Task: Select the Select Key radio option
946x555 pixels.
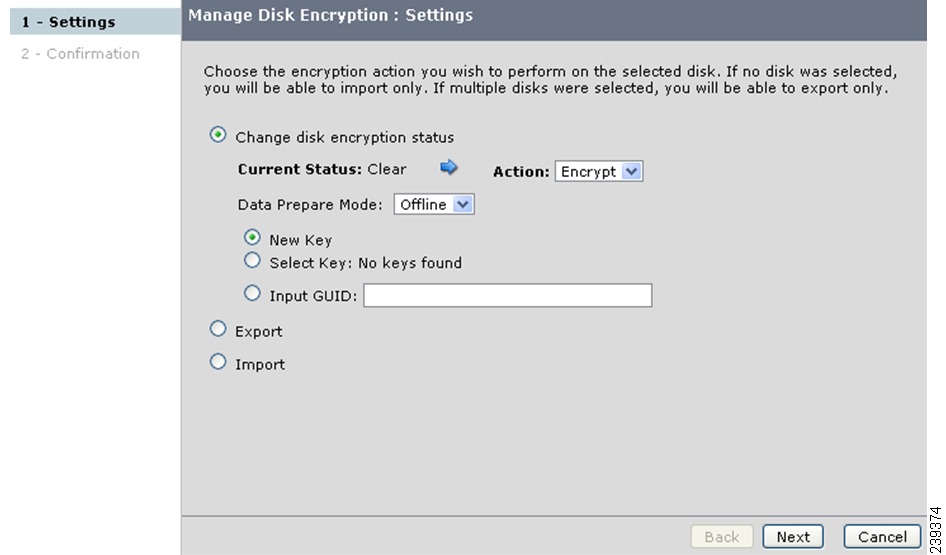Action: point(252,261)
